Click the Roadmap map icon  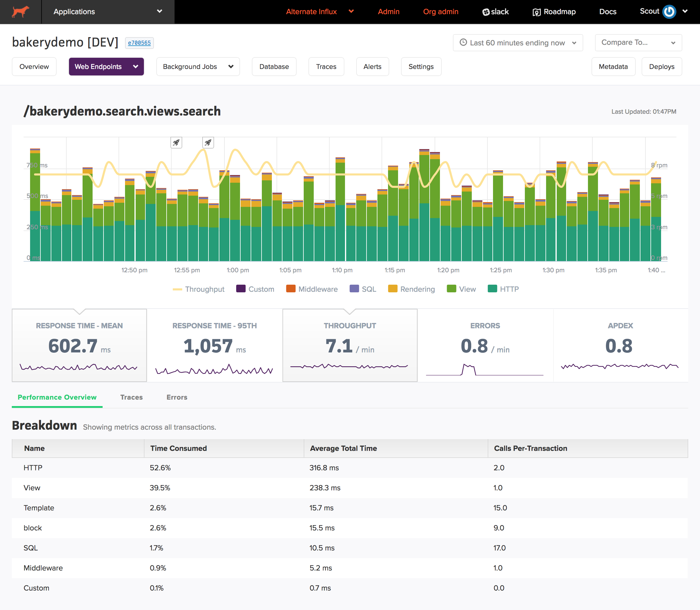[x=536, y=12]
